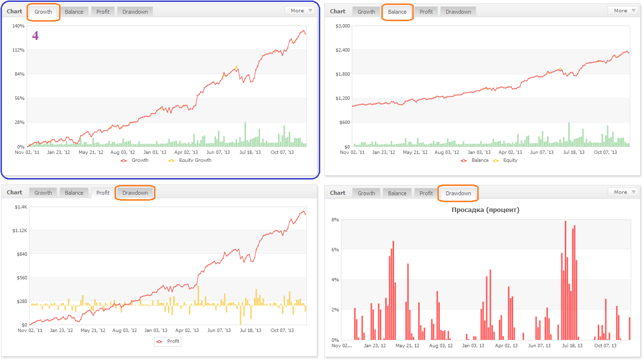The height and width of the screenshot is (363, 644).
Task: Select Drawdown tab in the Balance chart panel
Action: point(458,12)
